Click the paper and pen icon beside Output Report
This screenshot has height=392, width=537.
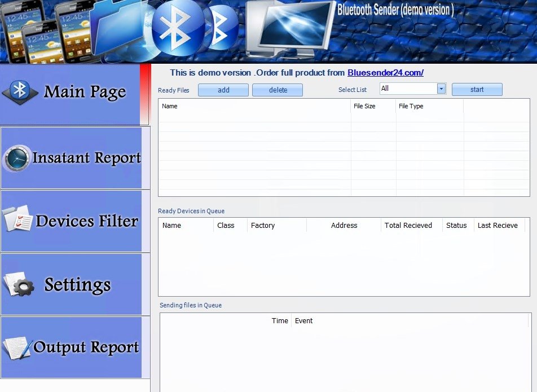[x=17, y=348]
